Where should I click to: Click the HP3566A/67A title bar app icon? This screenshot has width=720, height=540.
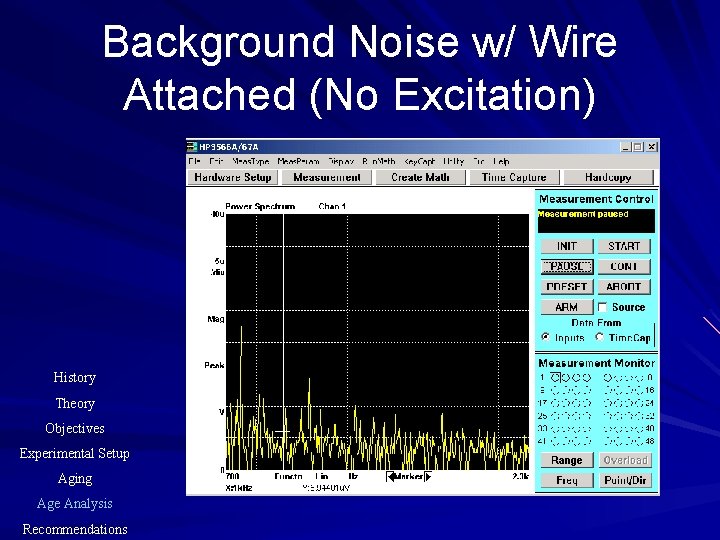[x=191, y=146]
